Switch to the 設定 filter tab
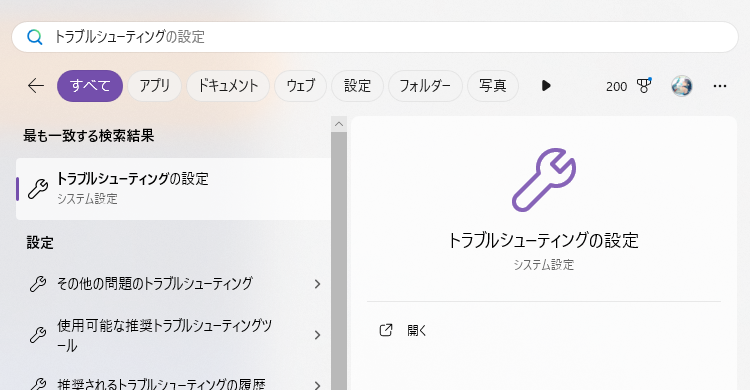The width and height of the screenshot is (750, 390). pyautogui.click(x=357, y=86)
